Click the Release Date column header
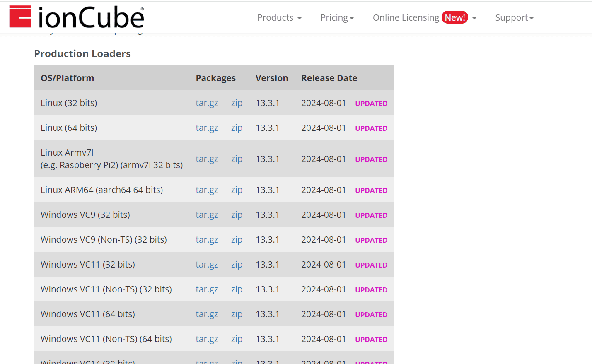This screenshot has width=592, height=364. [329, 78]
